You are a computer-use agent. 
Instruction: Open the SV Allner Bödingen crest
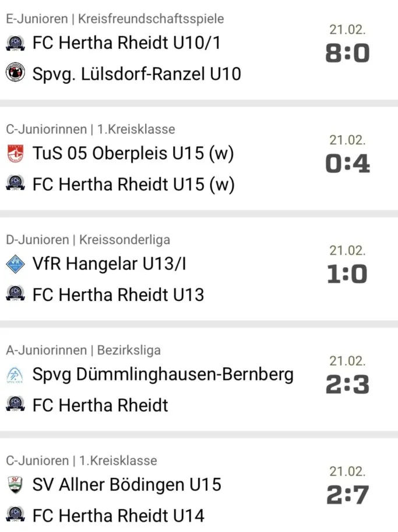15,485
